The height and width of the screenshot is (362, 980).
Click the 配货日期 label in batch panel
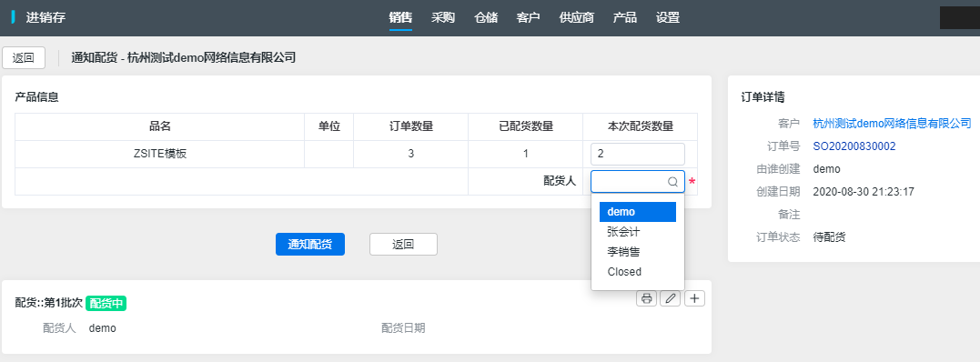click(403, 328)
